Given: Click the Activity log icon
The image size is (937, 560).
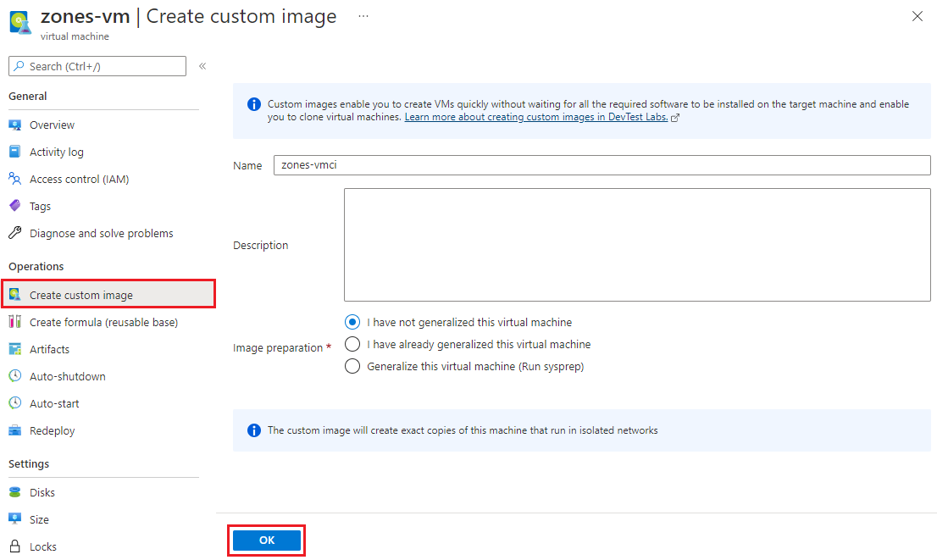Looking at the screenshot, I should (15, 152).
